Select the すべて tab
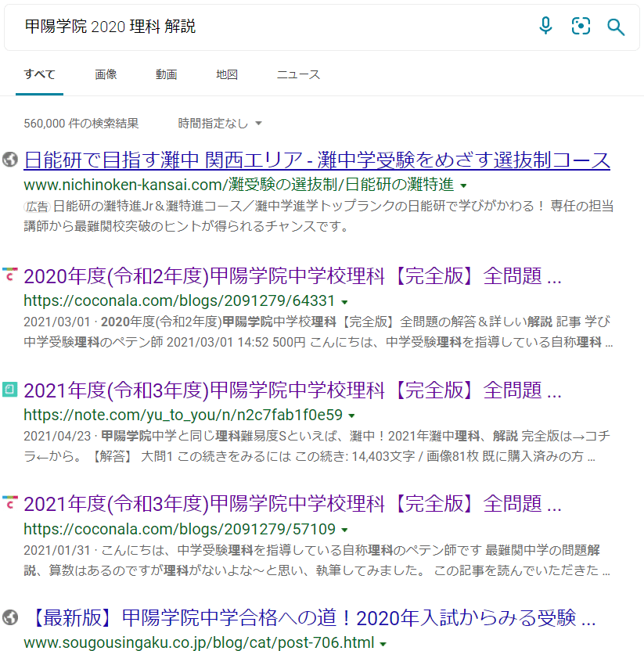 click(x=39, y=75)
